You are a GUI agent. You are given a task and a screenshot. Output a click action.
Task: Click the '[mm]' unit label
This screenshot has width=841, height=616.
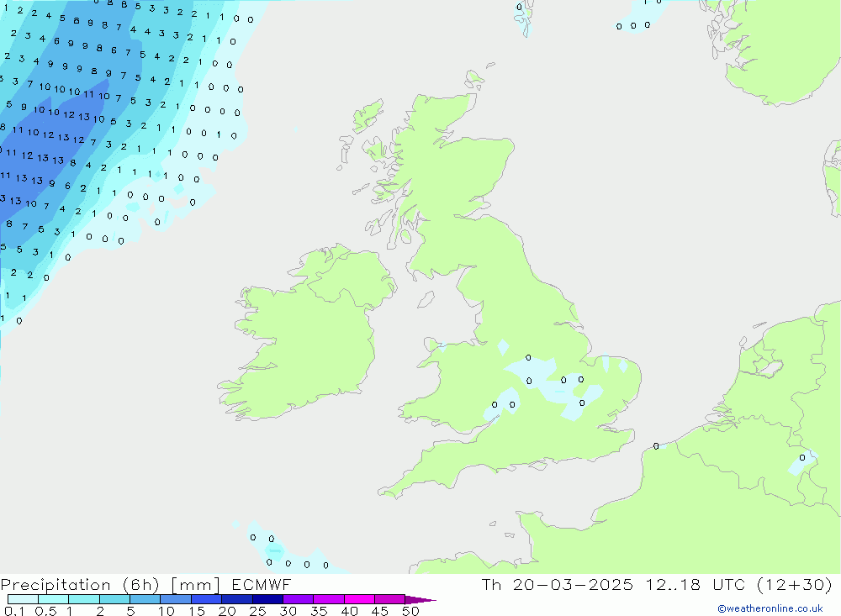tap(195, 585)
